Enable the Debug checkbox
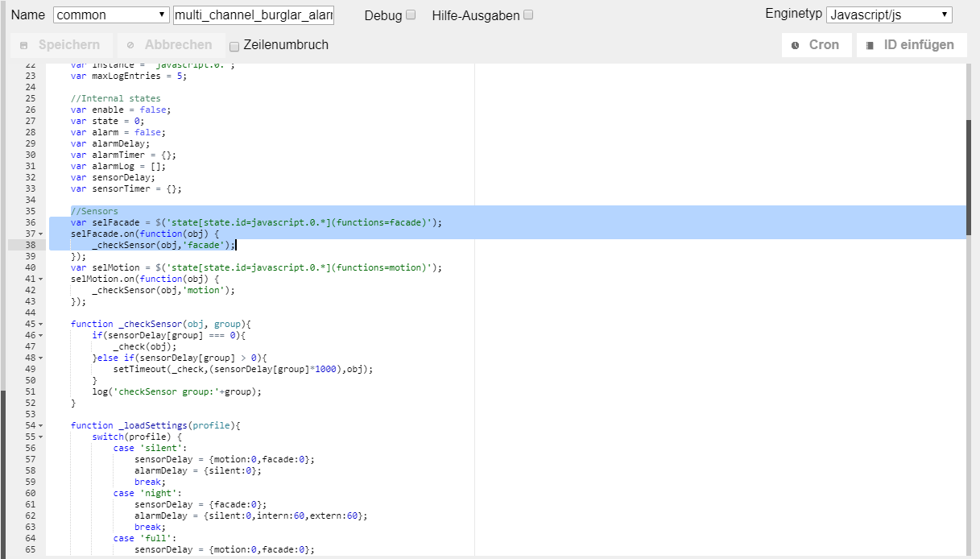Image resolution: width=980 pixels, height=559 pixels. click(411, 15)
